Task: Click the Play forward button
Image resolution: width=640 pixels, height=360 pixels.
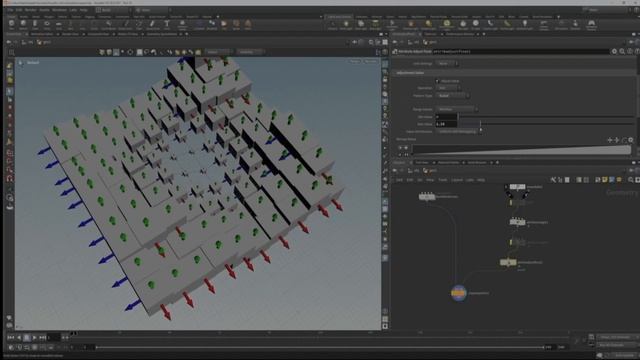Action: [x=34, y=338]
